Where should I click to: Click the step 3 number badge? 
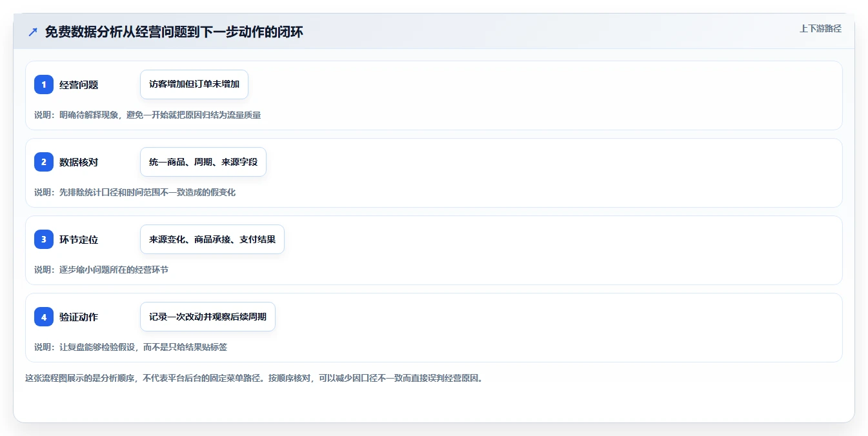tap(44, 239)
